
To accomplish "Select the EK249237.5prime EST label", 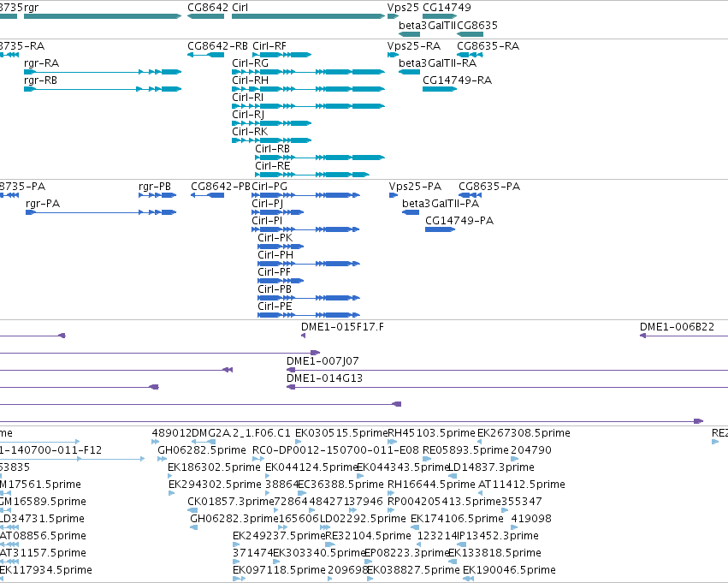I will click(x=279, y=536).
